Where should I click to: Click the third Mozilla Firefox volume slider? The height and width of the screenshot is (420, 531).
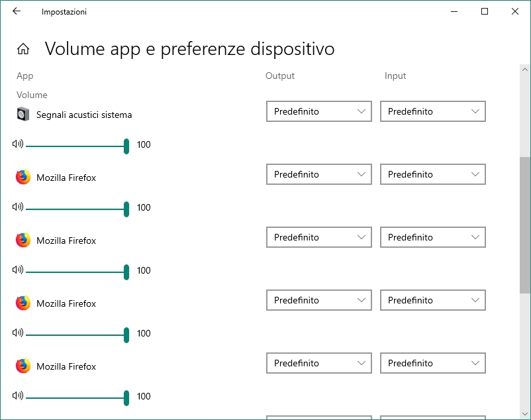77,335
